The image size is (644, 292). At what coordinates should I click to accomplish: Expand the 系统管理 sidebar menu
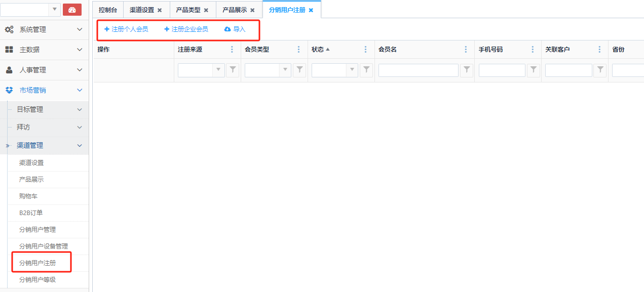point(44,30)
